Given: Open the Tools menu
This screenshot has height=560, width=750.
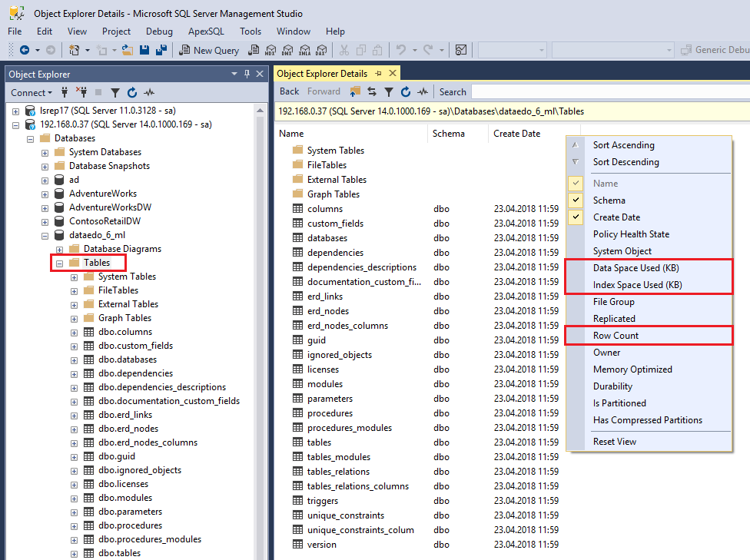Looking at the screenshot, I should point(250,31).
